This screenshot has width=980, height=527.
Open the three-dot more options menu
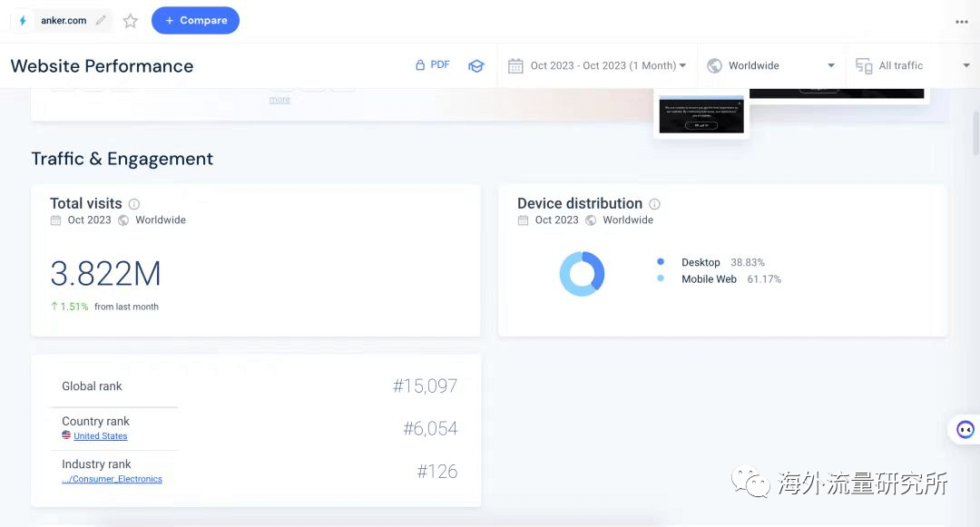click(x=961, y=22)
